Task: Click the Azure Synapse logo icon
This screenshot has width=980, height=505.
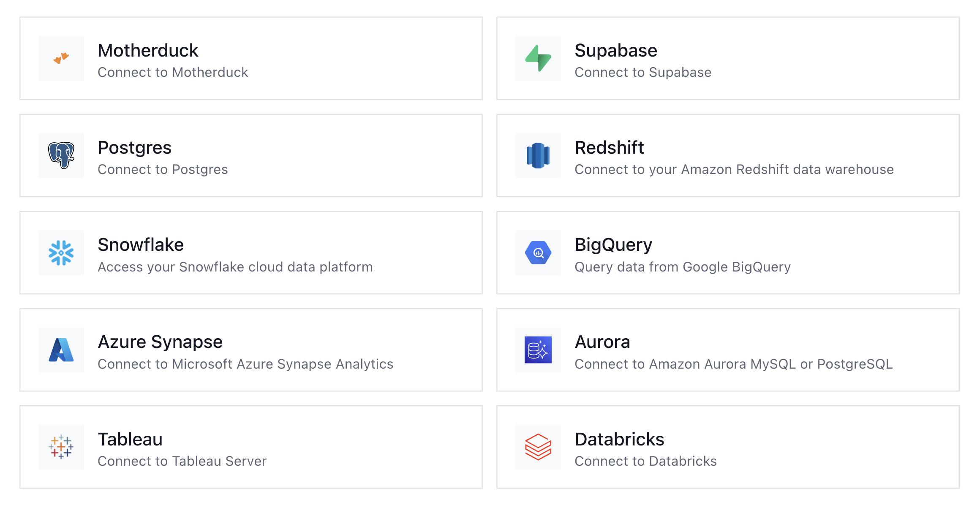Action: coord(61,350)
